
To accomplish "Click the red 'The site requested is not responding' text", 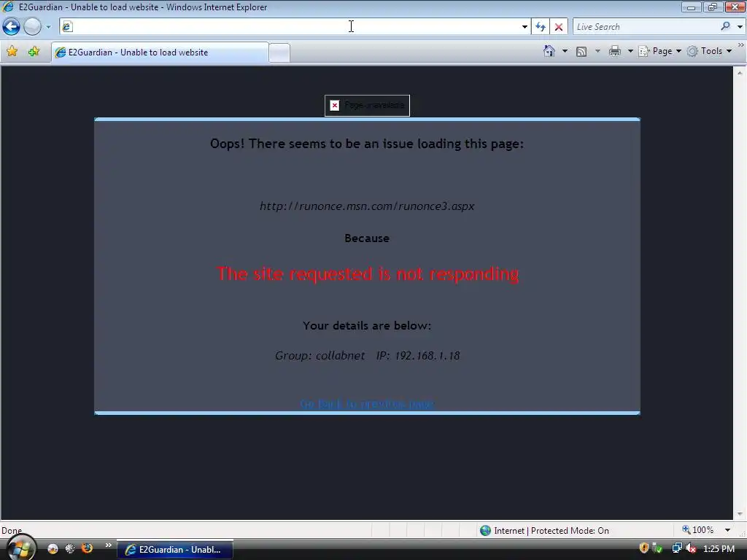I will pos(368,274).
